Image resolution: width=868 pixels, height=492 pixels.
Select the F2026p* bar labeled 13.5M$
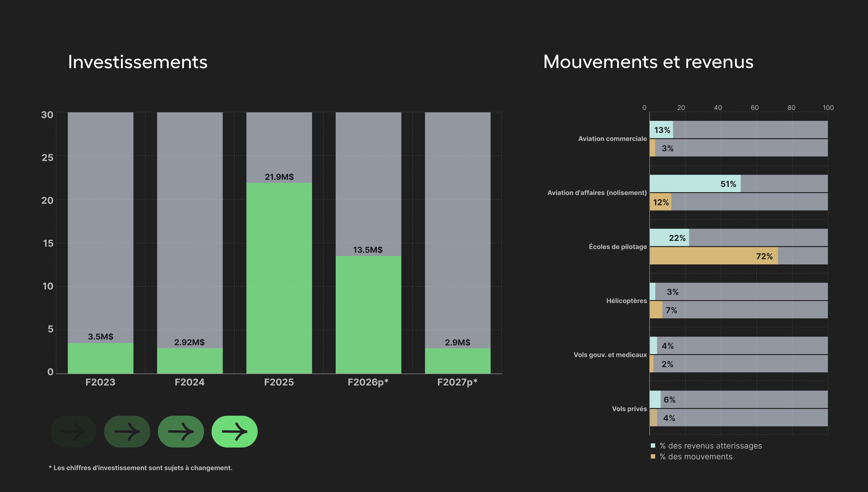pyautogui.click(x=368, y=314)
